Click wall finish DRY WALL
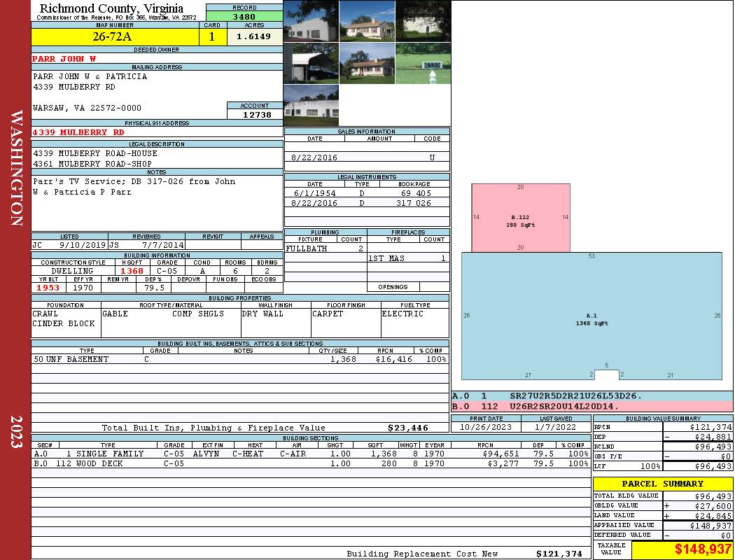The width and height of the screenshot is (735, 560). click(262, 314)
